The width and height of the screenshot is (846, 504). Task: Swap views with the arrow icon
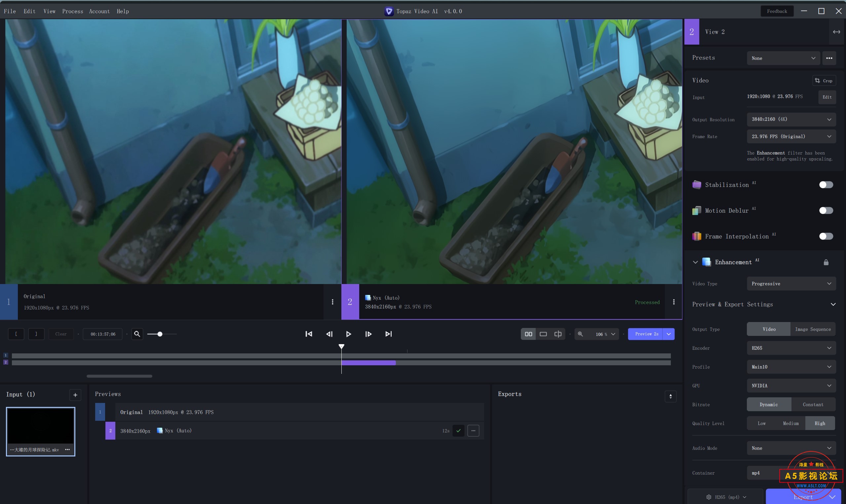coord(836,32)
